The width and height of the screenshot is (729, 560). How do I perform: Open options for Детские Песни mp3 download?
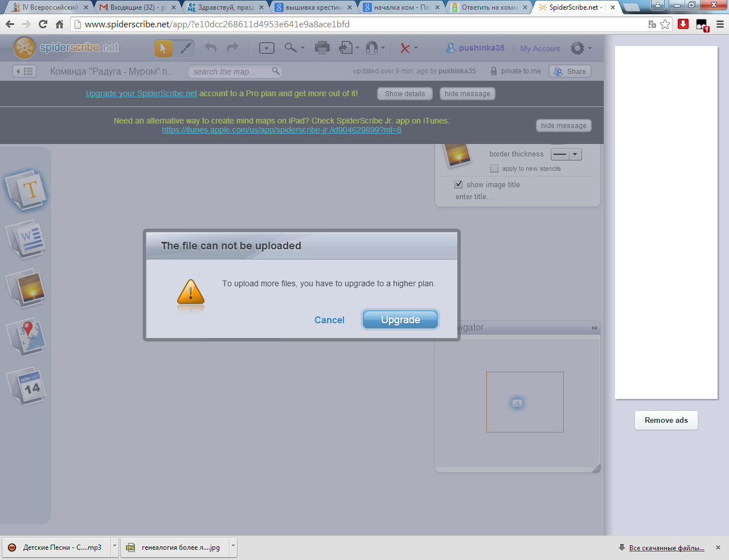(114, 547)
